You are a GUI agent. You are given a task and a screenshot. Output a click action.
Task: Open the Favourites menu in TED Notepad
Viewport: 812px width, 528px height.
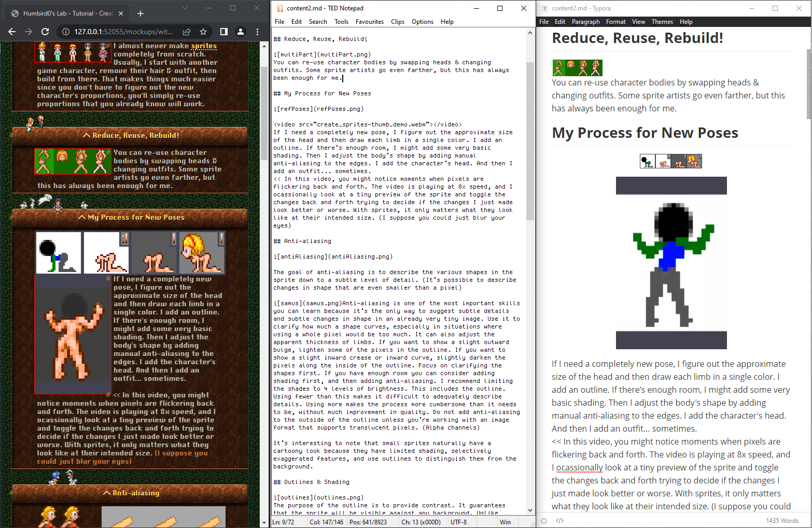point(369,22)
